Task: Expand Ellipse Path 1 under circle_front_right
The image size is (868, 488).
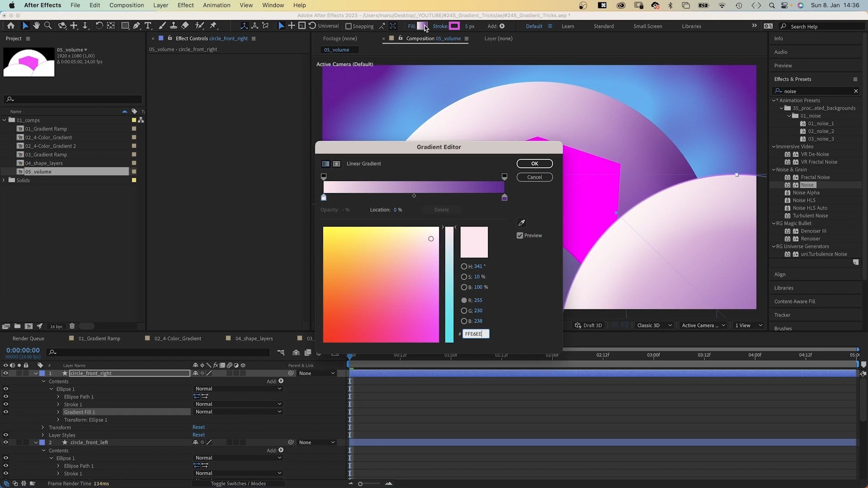Action: pos(58,397)
